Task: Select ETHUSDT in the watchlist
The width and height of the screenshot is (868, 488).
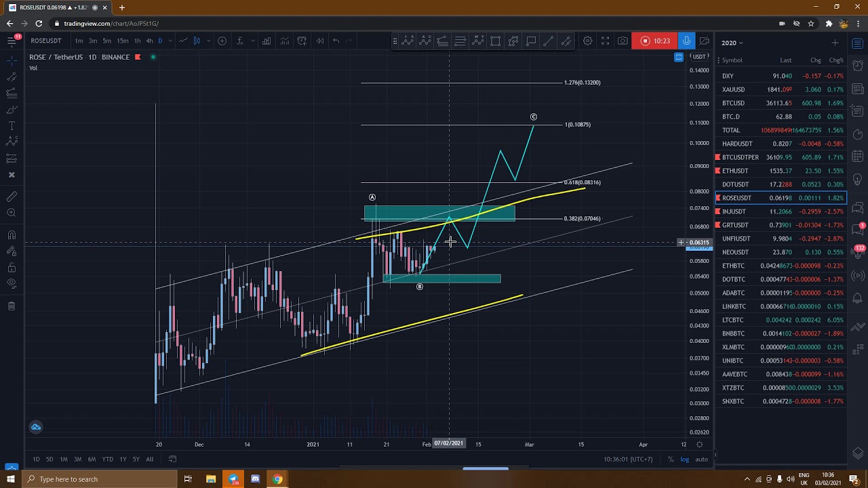Action: point(781,171)
